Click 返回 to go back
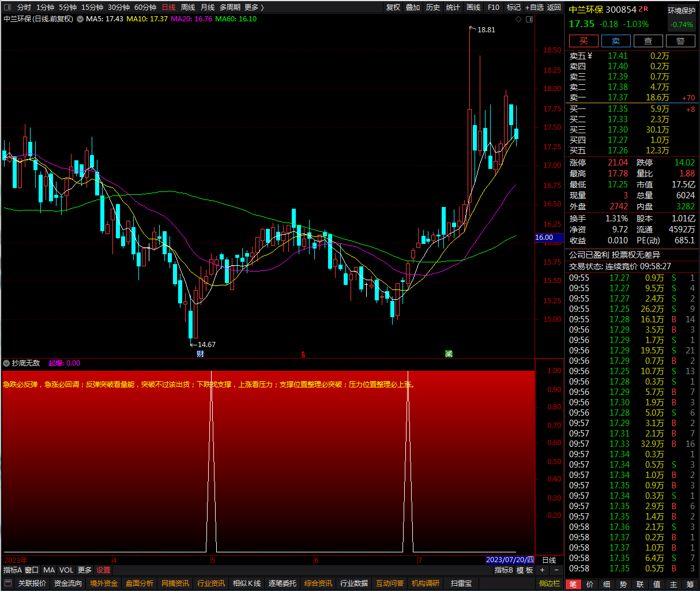The width and height of the screenshot is (700, 591). 554,7
